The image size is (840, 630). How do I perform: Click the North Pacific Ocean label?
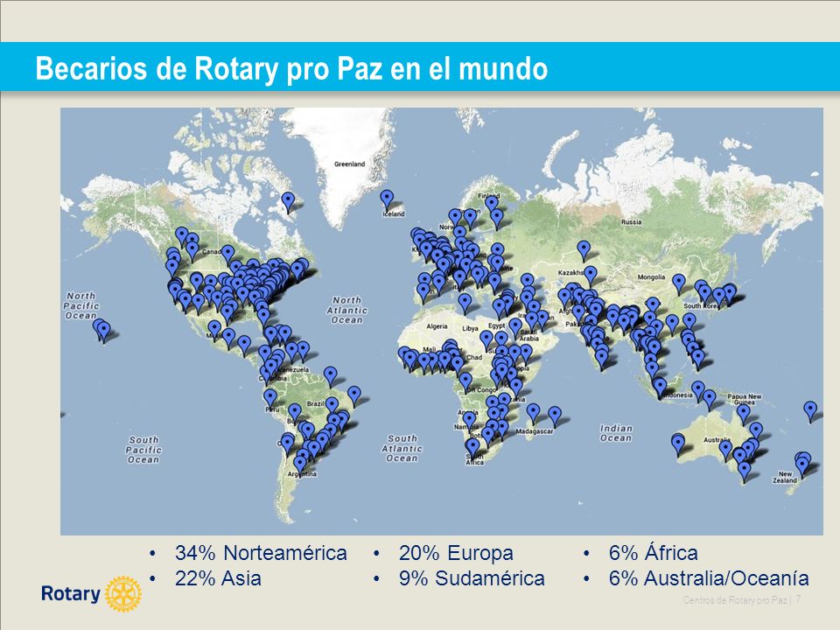[x=81, y=305]
